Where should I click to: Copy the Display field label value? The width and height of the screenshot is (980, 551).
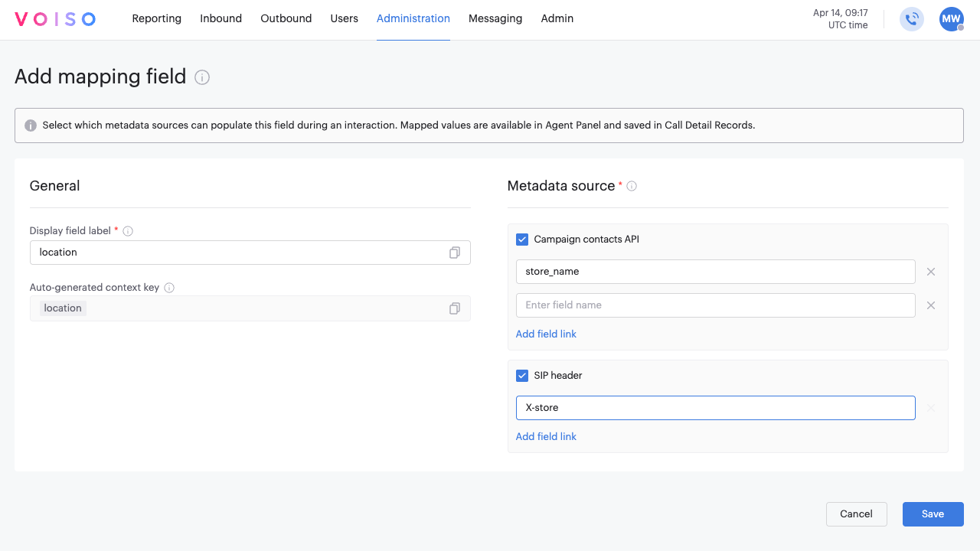[x=455, y=253]
